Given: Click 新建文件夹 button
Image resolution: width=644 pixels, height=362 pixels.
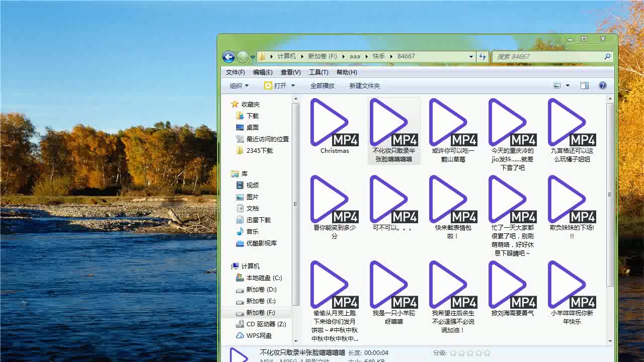Looking at the screenshot, I should click(365, 85).
